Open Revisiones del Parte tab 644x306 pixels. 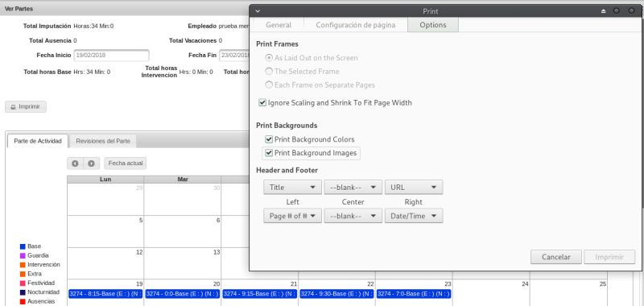point(103,141)
